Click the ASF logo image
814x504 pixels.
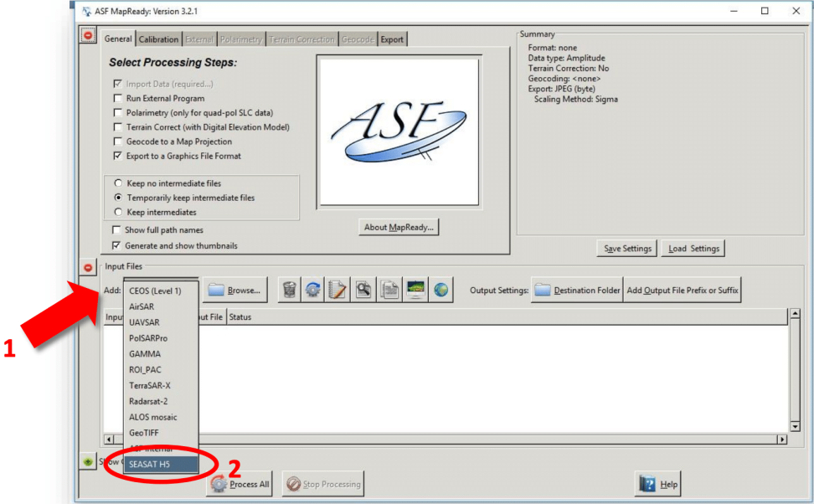tap(399, 131)
